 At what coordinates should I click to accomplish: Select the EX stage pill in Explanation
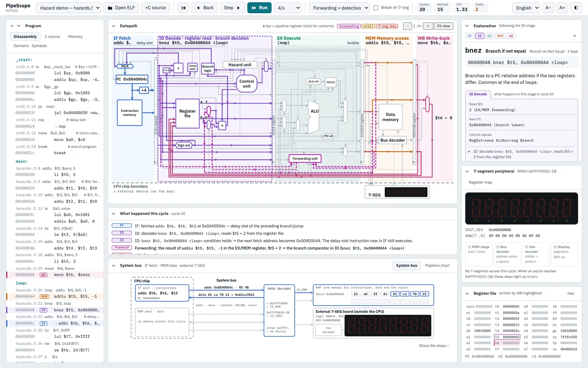coord(490,36)
